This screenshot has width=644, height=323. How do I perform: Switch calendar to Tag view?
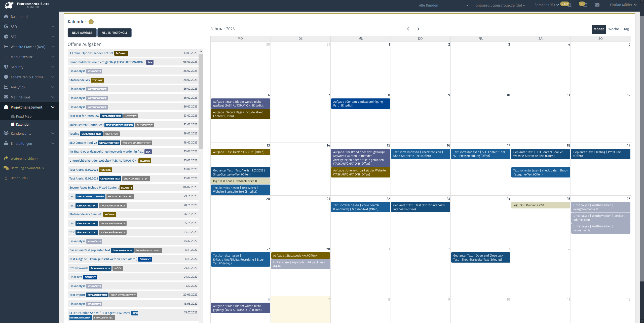[626, 29]
